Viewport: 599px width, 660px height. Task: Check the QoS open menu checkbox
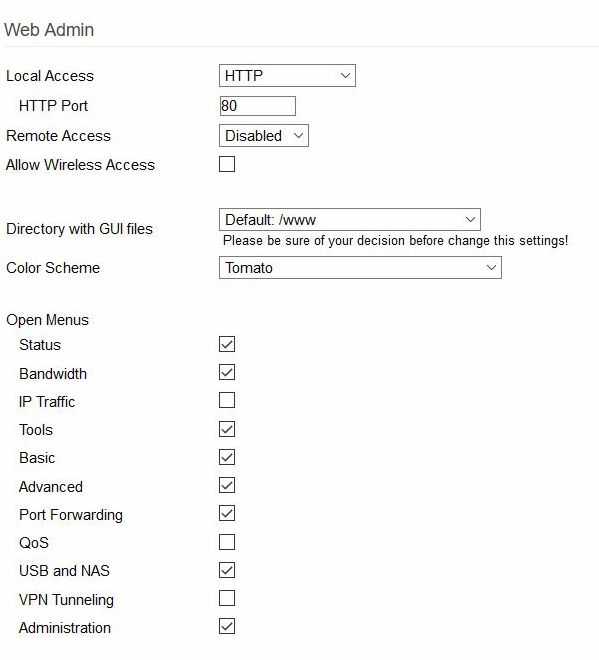tap(227, 542)
